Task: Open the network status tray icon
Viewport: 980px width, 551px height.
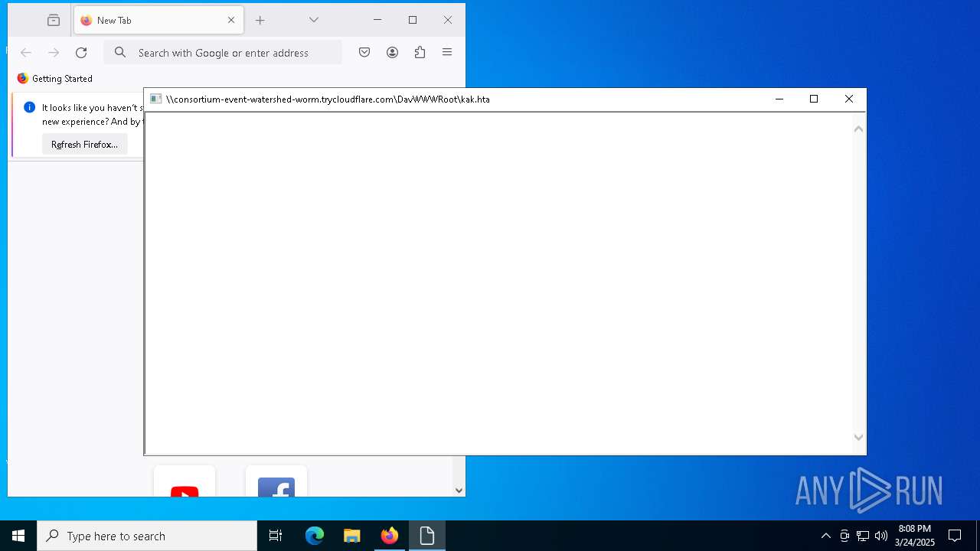Action: pyautogui.click(x=863, y=536)
